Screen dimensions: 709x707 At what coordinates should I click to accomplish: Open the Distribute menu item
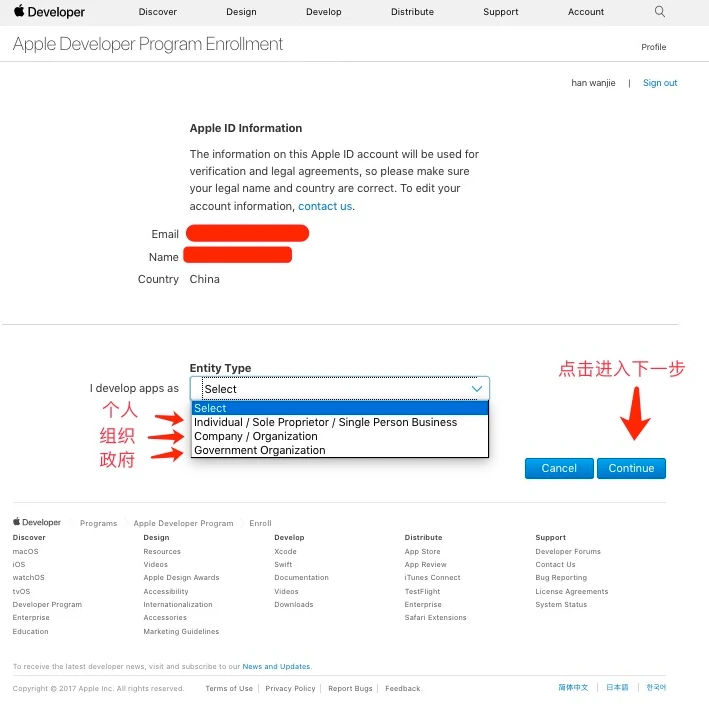point(412,12)
